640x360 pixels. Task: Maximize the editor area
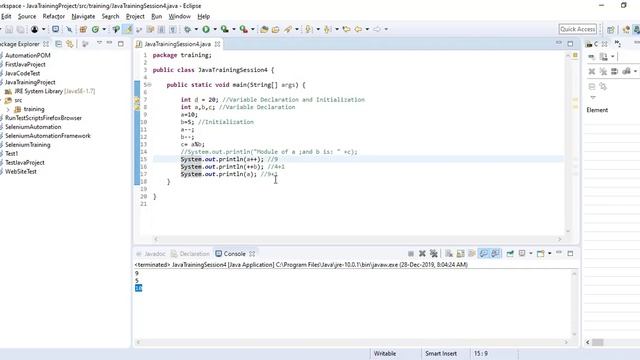[570, 43]
